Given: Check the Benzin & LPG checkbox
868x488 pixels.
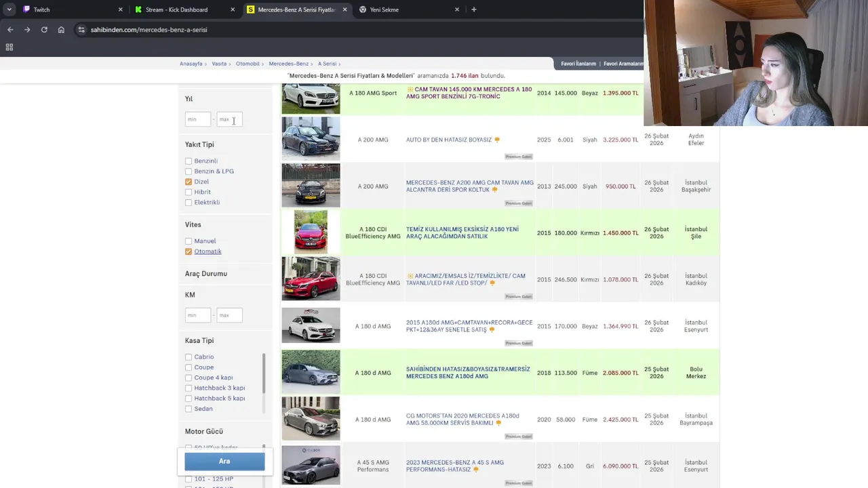Looking at the screenshot, I should pos(189,171).
